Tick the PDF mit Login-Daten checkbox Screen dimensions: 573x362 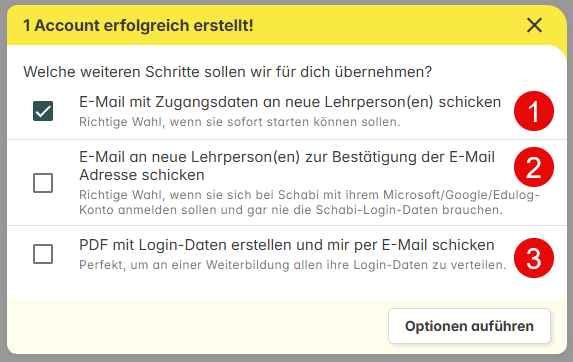[43, 254]
